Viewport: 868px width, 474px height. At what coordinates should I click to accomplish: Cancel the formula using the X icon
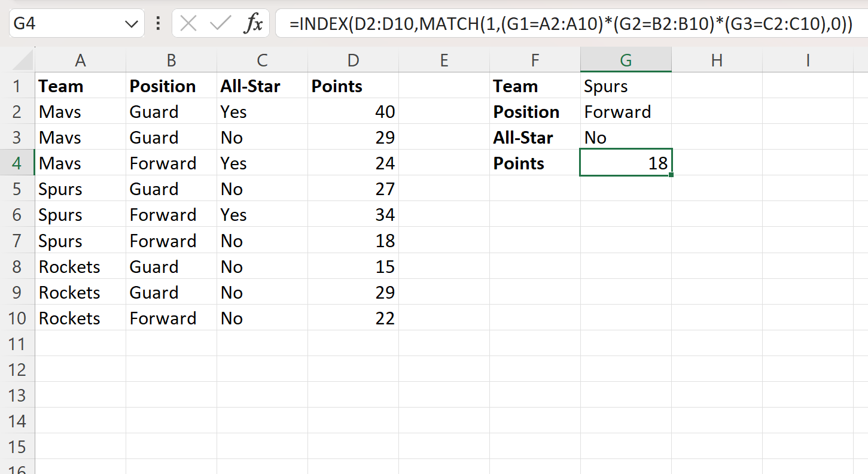click(188, 23)
